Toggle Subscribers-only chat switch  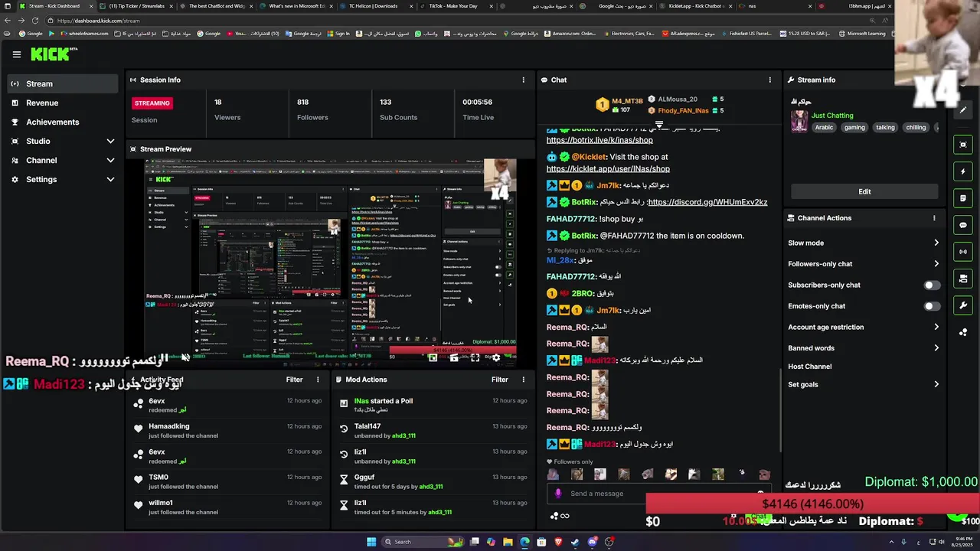tap(931, 285)
